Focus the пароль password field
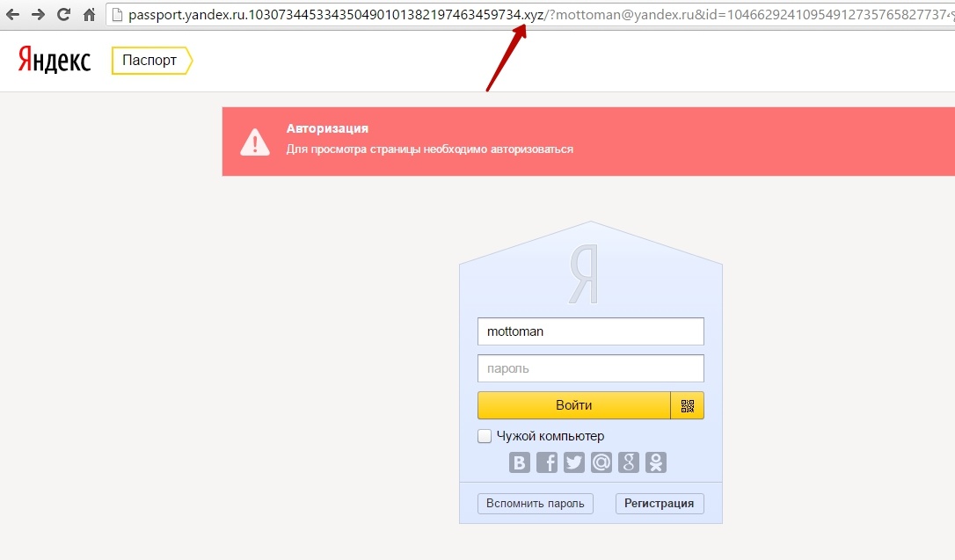The height and width of the screenshot is (560, 955). (x=591, y=368)
